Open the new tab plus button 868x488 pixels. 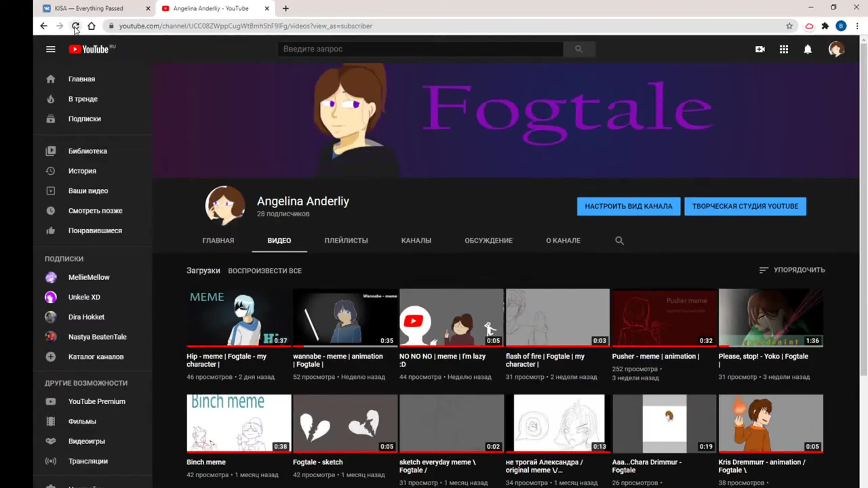coord(286,8)
